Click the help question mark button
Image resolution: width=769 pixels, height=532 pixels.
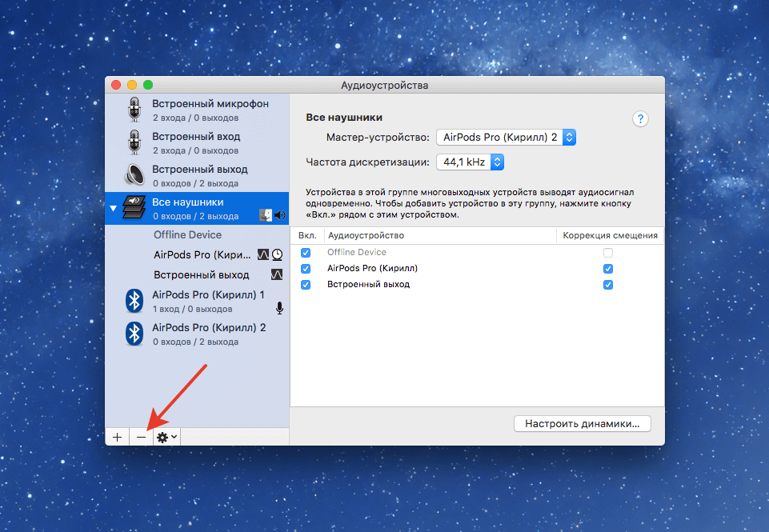click(639, 118)
